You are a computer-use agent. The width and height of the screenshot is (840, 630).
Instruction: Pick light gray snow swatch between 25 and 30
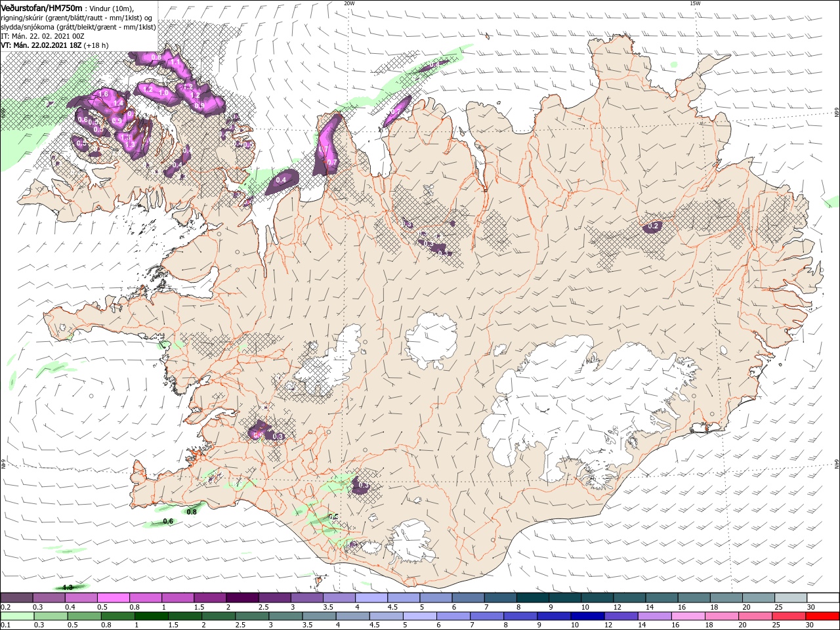(789, 598)
